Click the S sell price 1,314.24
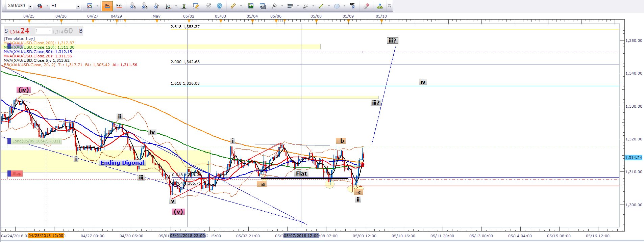 17,31
